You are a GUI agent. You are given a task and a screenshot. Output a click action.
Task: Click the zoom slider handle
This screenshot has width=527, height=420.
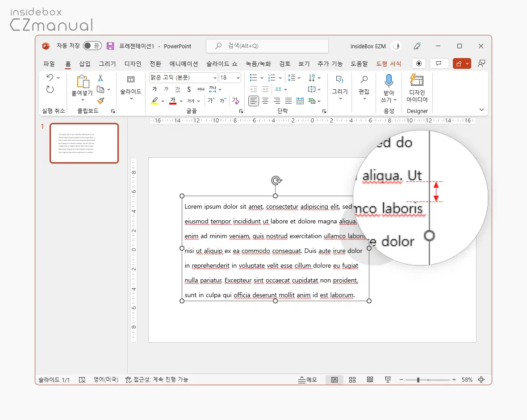click(418, 380)
